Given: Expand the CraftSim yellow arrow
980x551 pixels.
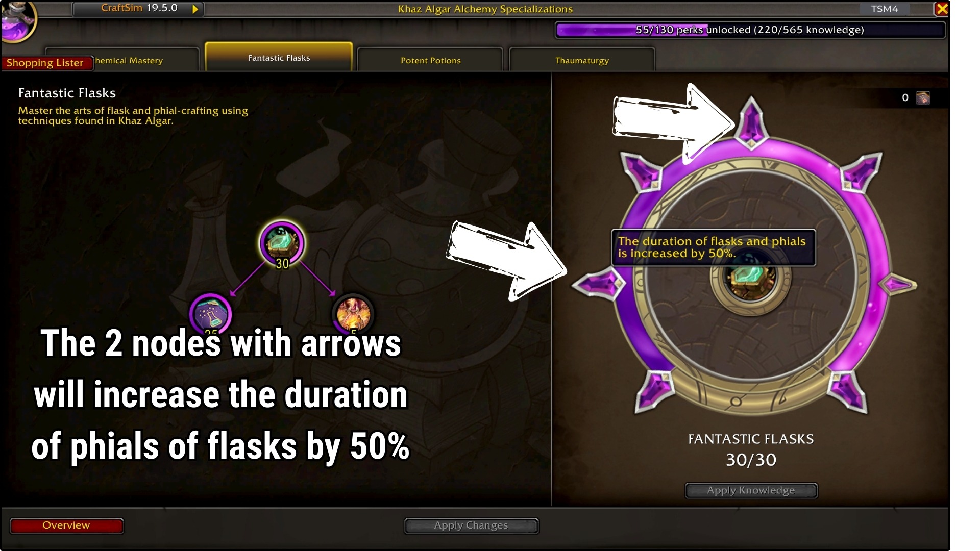Looking at the screenshot, I should pyautogui.click(x=195, y=9).
